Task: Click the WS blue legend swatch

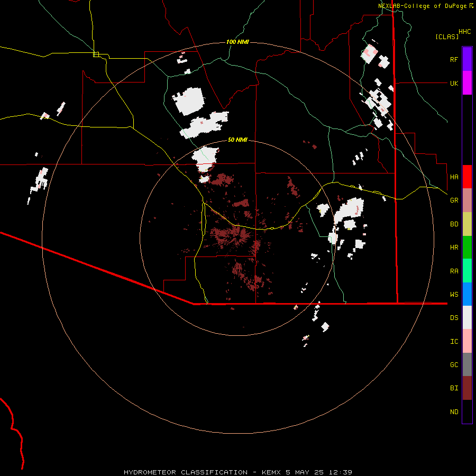Action: coord(467,294)
